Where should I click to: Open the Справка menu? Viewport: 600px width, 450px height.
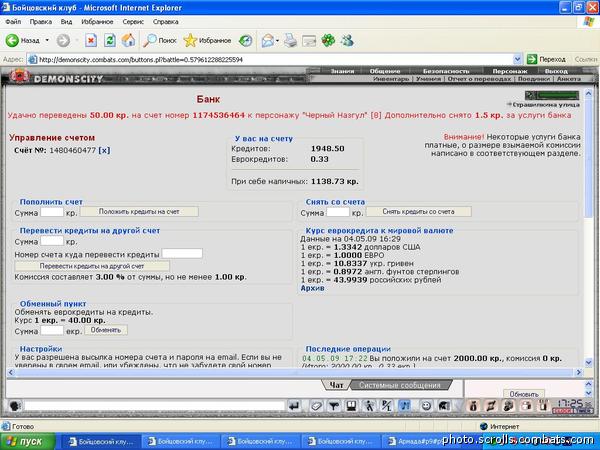[166, 22]
